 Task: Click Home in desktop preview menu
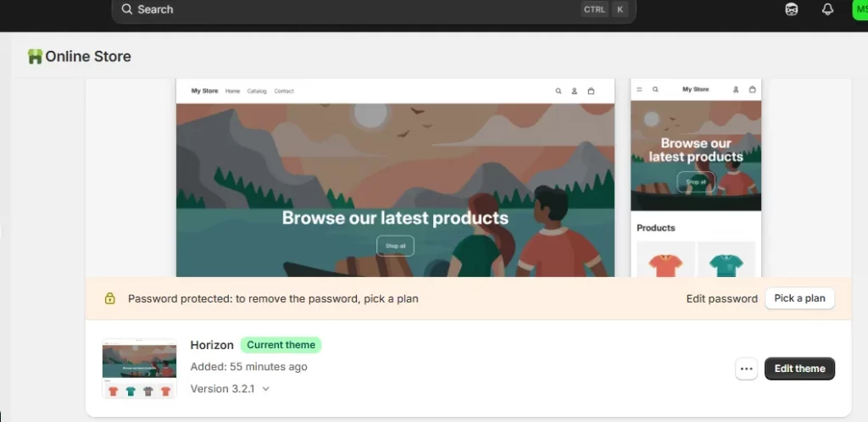pyautogui.click(x=232, y=92)
